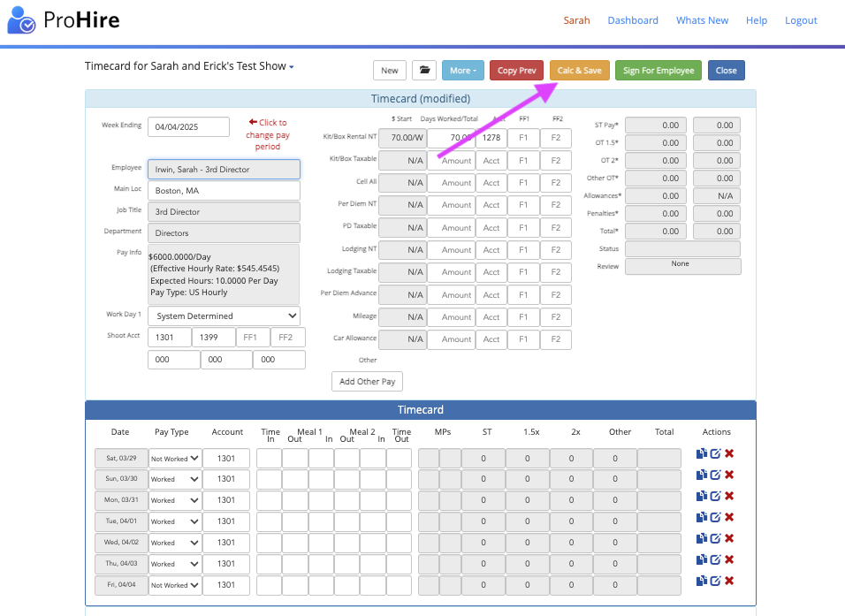Screen dimensions: 845x616
Task: Edit the Mon, 03/31 timecard row
Action: tap(715, 496)
